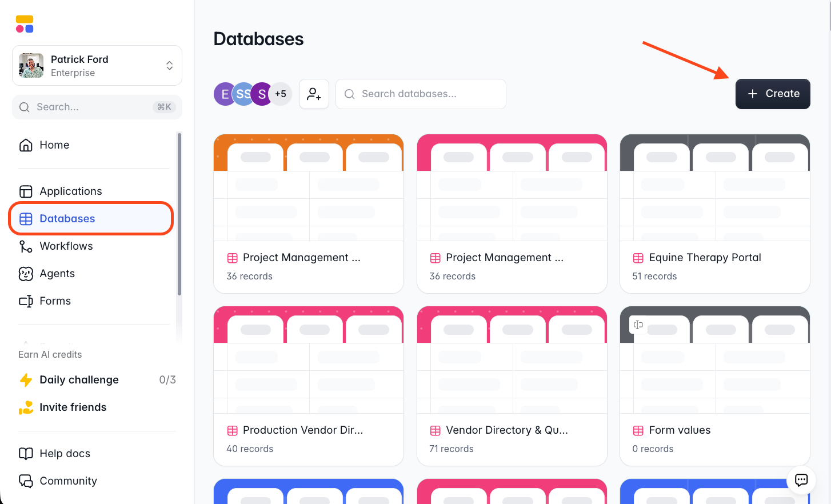Select Databases in the sidebar
The image size is (831, 504).
(91, 219)
